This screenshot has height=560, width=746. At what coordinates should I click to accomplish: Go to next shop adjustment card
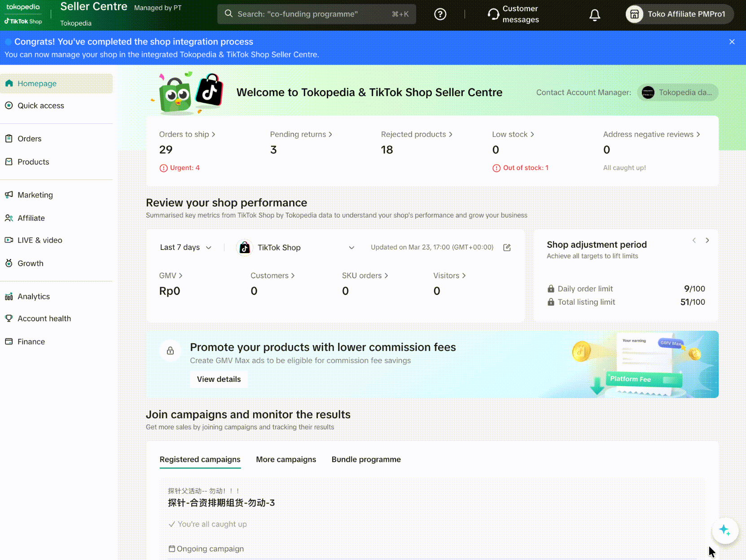pyautogui.click(x=707, y=241)
